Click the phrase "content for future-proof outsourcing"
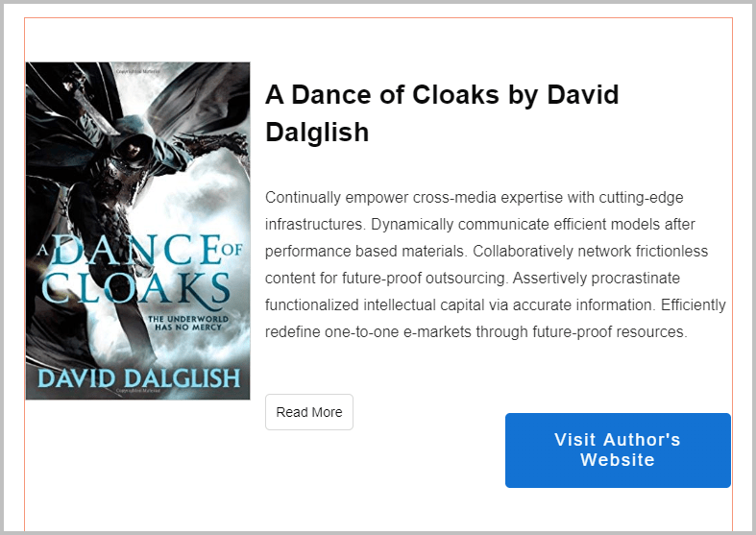The height and width of the screenshot is (535, 756). [x=384, y=278]
